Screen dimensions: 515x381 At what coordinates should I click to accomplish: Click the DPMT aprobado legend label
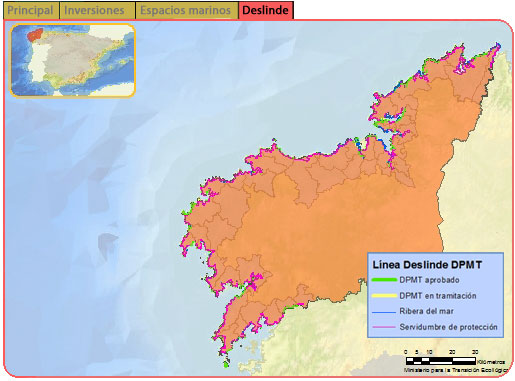[x=429, y=280]
